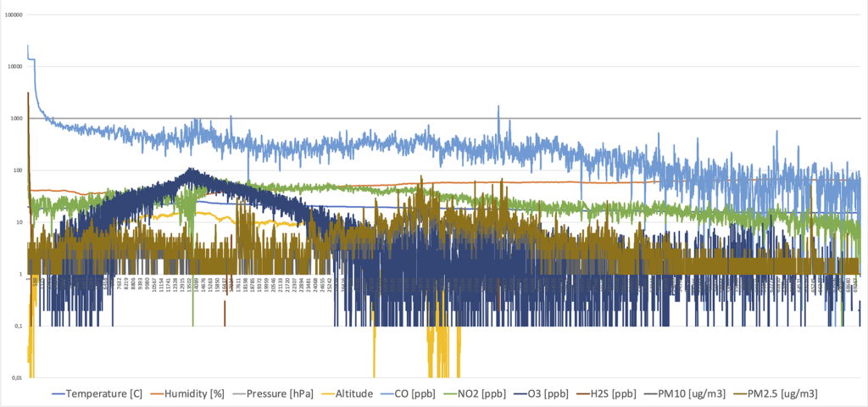Screen dimensions: 868x407
Task: Select the orange Humidity line in the chart
Action: point(593,181)
